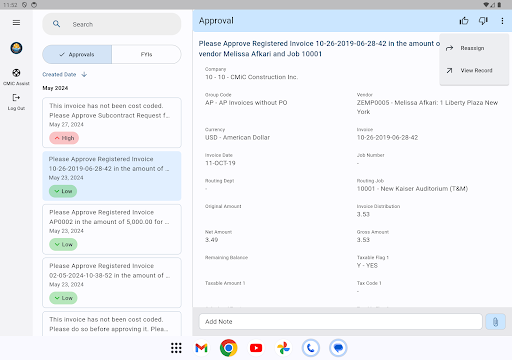Screen dimensions: 512x360
Task: Click vendor 'ZEMP0005 - Melissa Afkari' value
Action: coord(427,107)
